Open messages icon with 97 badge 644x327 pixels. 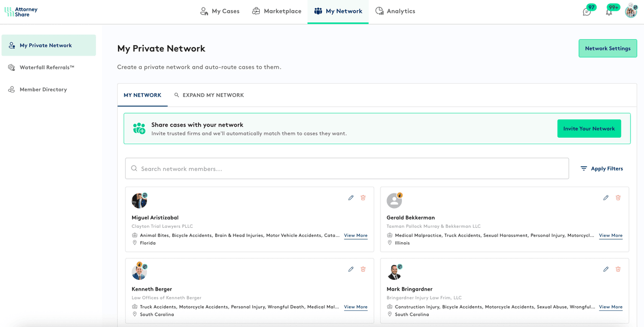pos(587,11)
